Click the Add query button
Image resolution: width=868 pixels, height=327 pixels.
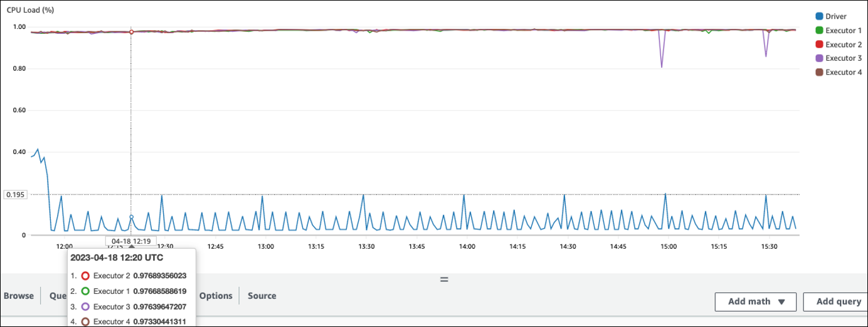pyautogui.click(x=838, y=301)
